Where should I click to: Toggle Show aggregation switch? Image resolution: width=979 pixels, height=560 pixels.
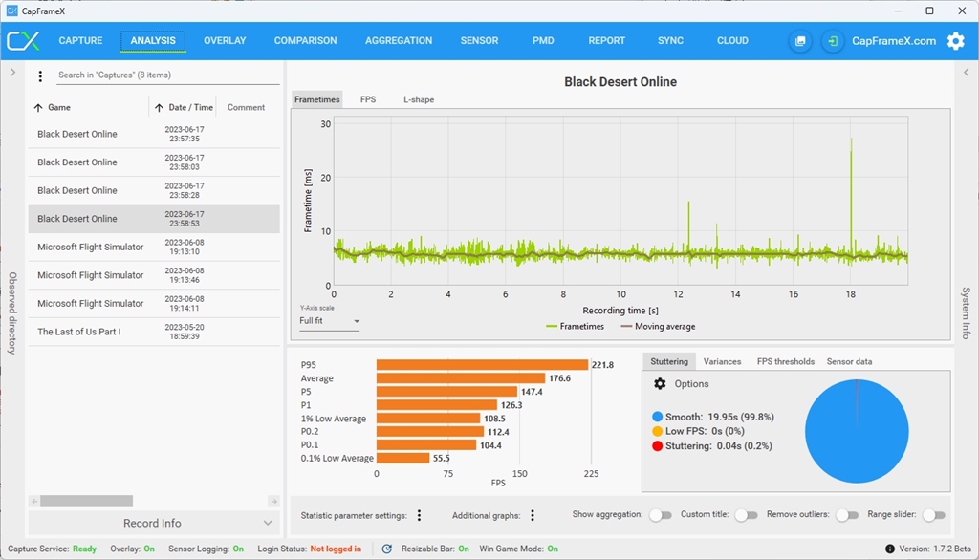(x=660, y=515)
